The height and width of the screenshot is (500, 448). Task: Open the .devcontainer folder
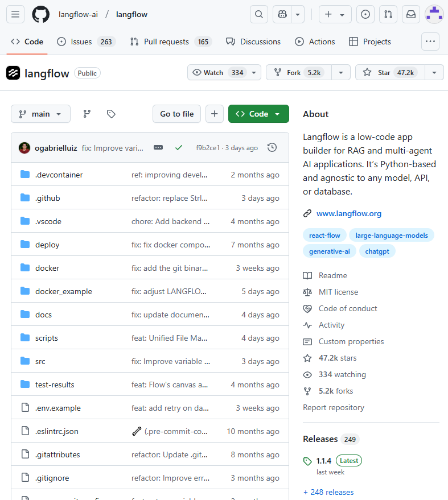(59, 175)
